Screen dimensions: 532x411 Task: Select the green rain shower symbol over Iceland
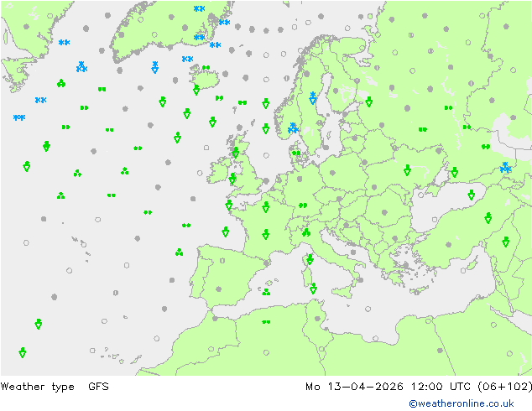196,90
